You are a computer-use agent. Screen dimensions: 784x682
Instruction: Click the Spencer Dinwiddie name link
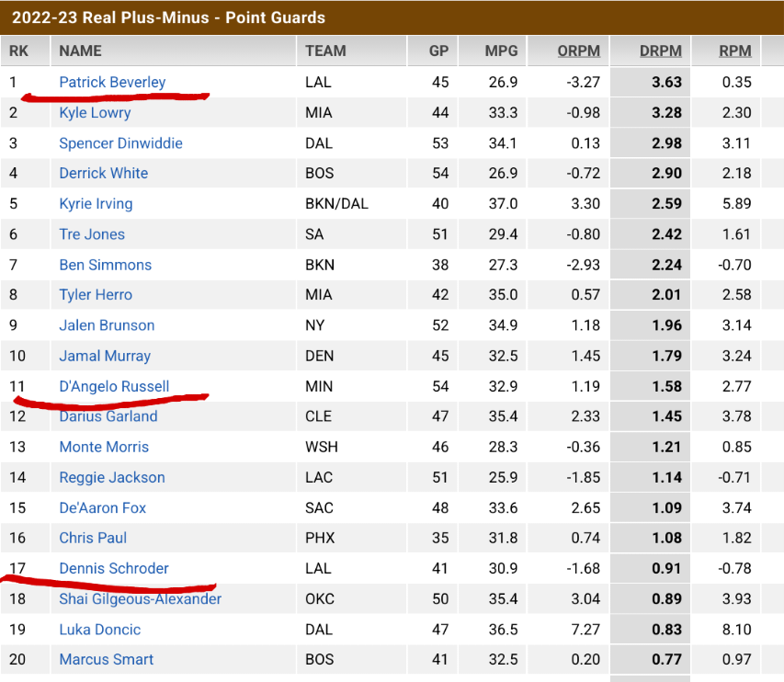pos(120,143)
